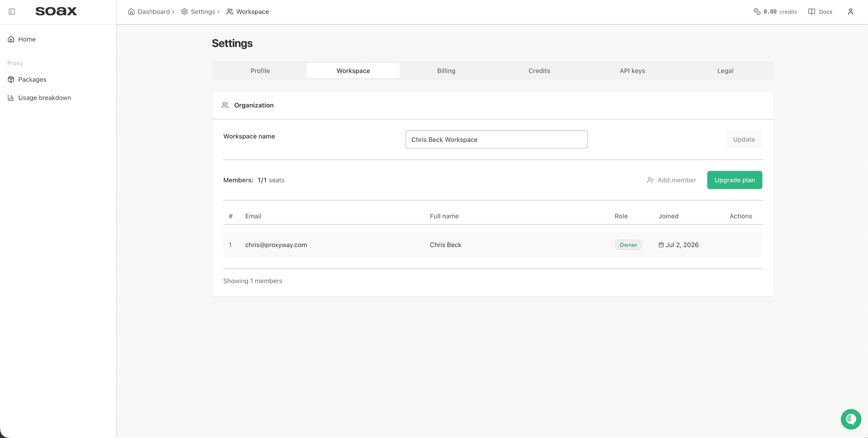Click the Members 1/1 seats text

[254, 180]
